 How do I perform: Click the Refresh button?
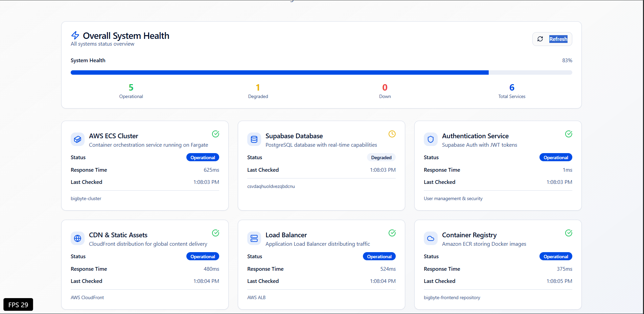coord(552,39)
